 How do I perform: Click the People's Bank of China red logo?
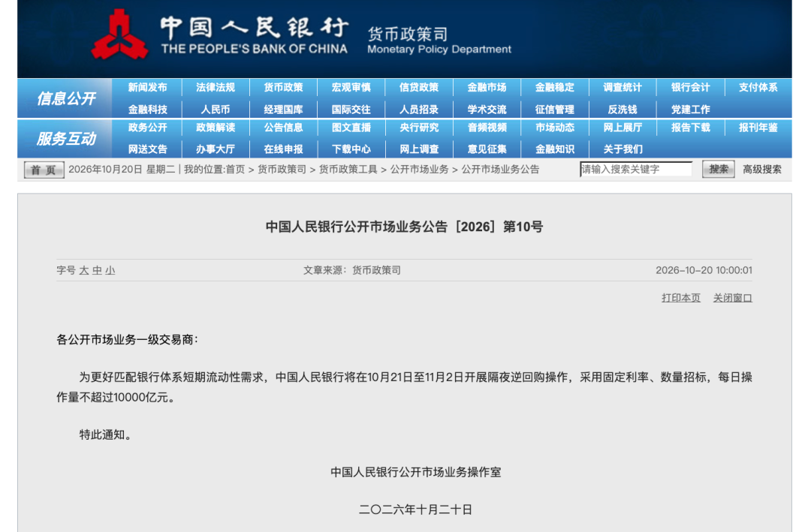(119, 35)
